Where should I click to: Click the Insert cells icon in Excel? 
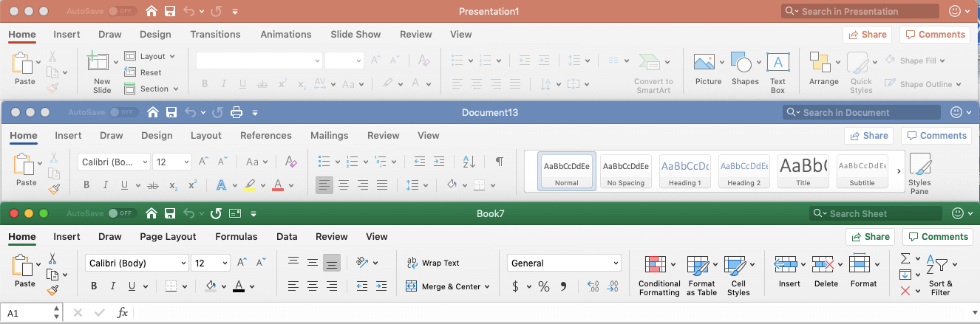[785, 264]
